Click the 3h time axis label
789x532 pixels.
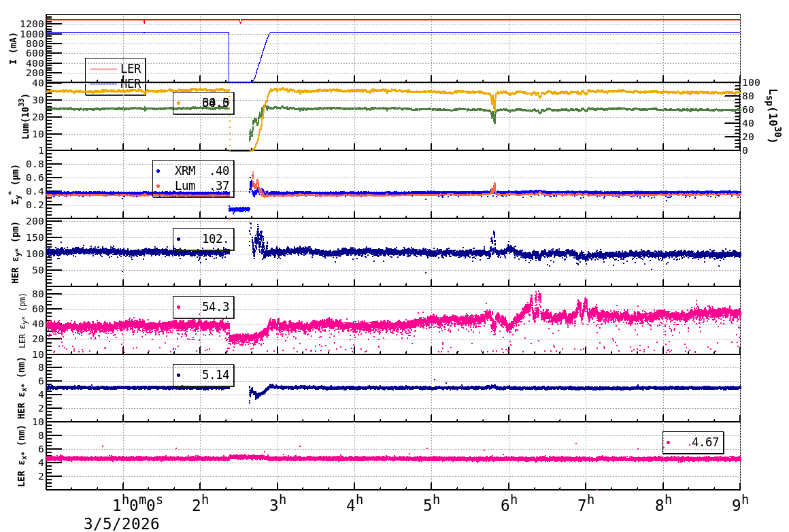tap(278, 504)
